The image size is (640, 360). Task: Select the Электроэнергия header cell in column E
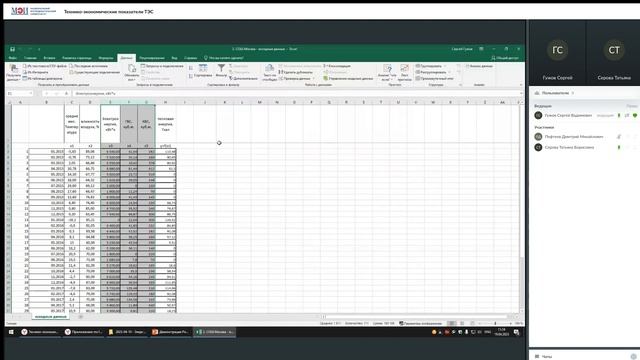click(110, 123)
